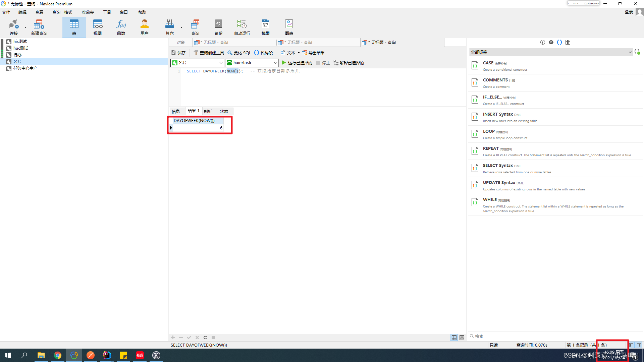Open the Function (函数) tool

[x=121, y=27]
